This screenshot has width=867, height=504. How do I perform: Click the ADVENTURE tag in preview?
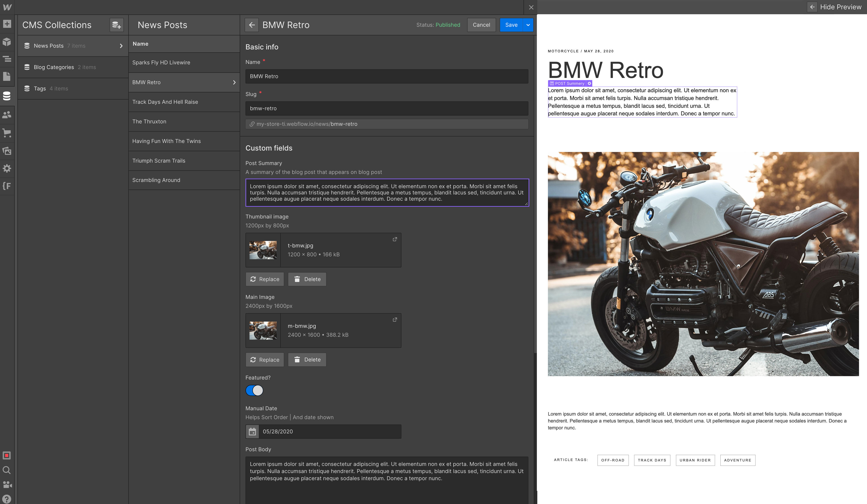pos(738,460)
